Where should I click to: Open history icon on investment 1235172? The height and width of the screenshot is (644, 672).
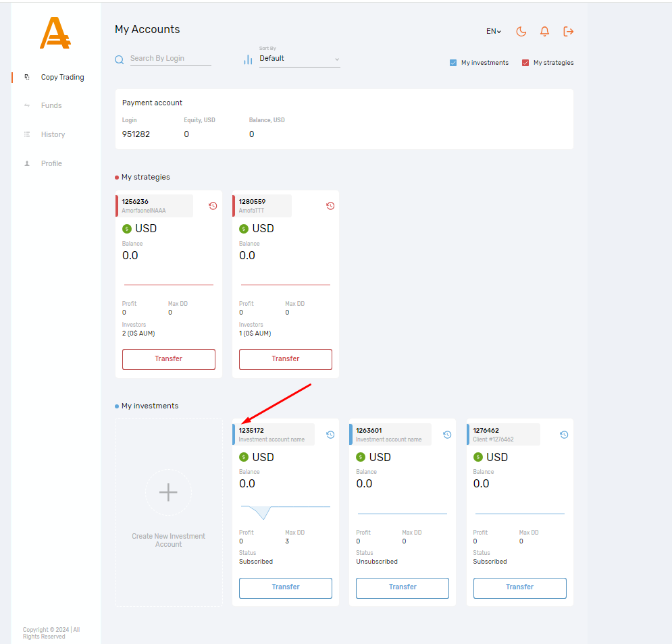point(330,435)
